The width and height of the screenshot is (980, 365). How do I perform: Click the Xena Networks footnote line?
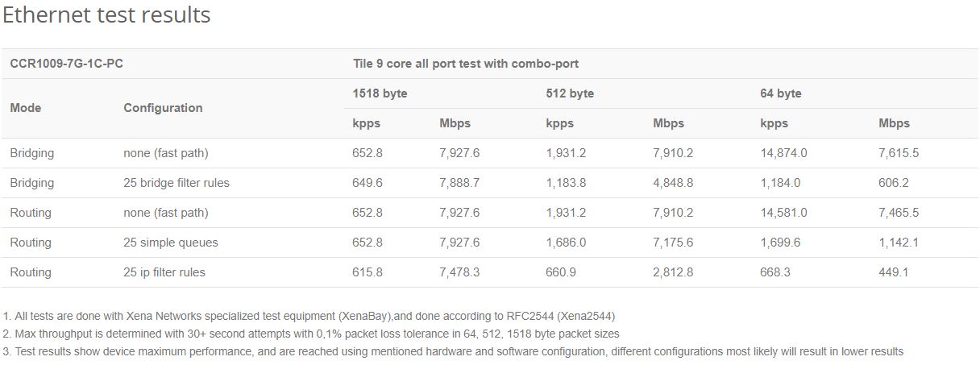pos(309,317)
